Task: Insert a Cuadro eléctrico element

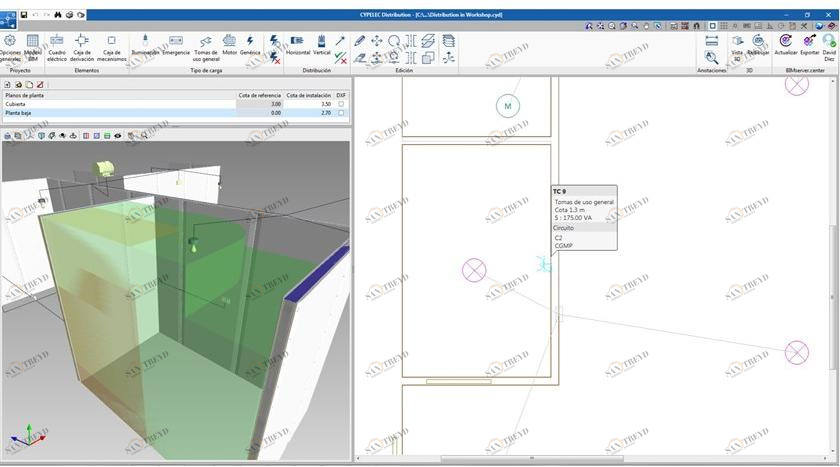Action: (x=57, y=46)
